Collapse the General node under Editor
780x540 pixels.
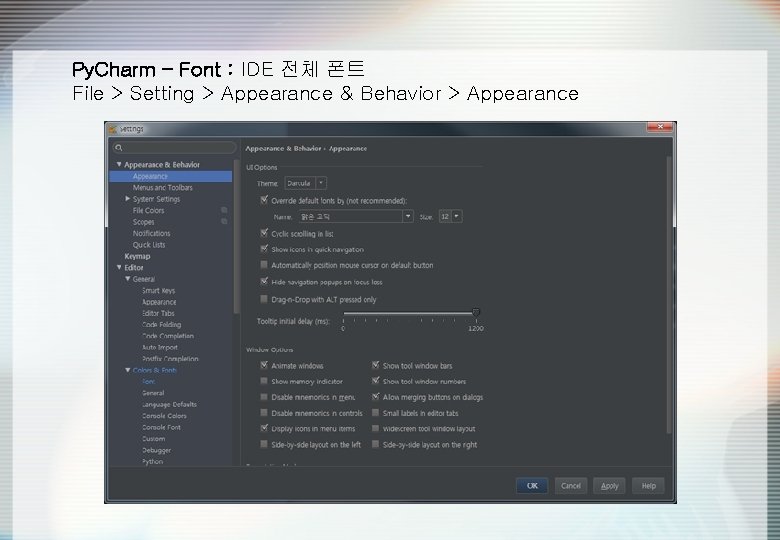click(127, 279)
